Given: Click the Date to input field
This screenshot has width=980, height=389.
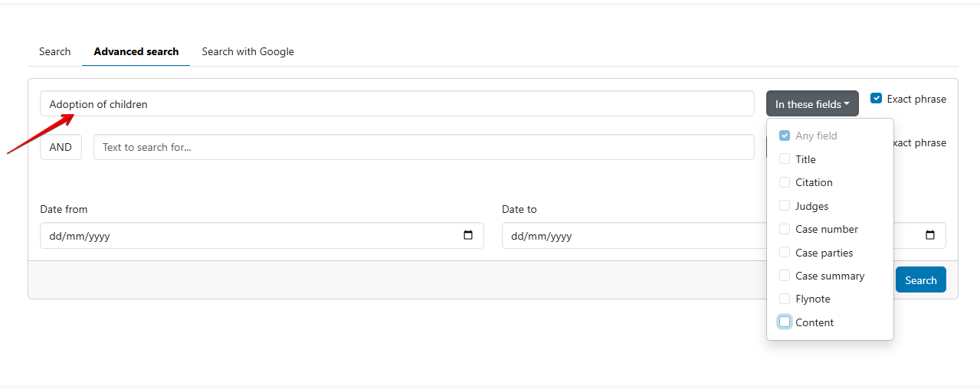Looking at the screenshot, I should [x=632, y=236].
